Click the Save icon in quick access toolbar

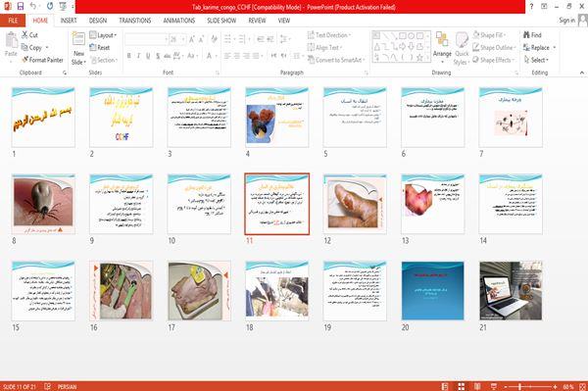[x=21, y=7]
